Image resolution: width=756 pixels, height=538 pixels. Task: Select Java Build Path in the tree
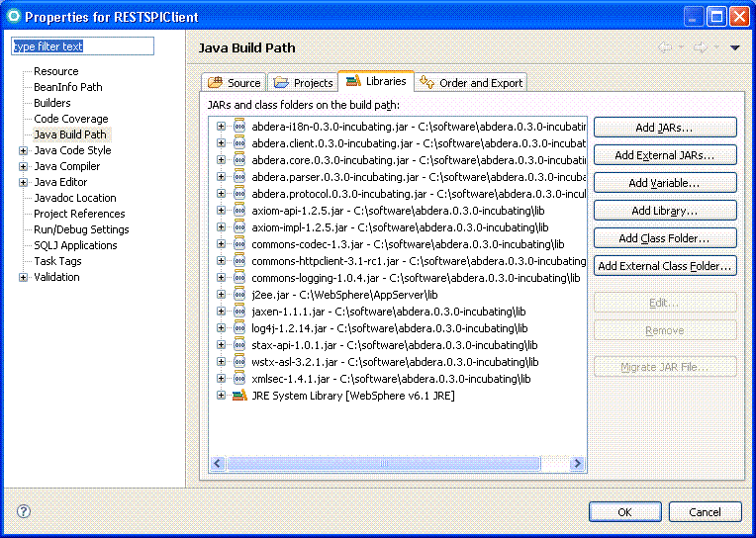(x=70, y=134)
